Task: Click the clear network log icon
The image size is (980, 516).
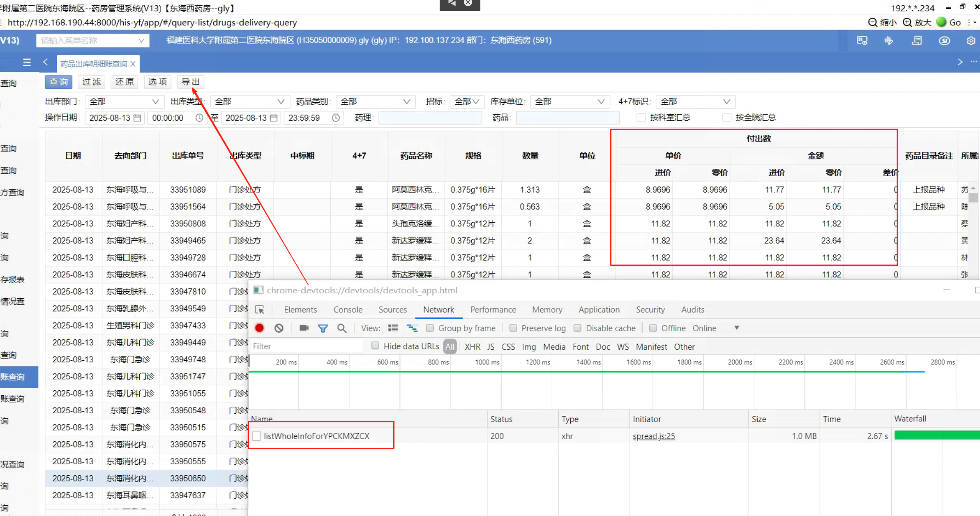Action: [x=279, y=328]
